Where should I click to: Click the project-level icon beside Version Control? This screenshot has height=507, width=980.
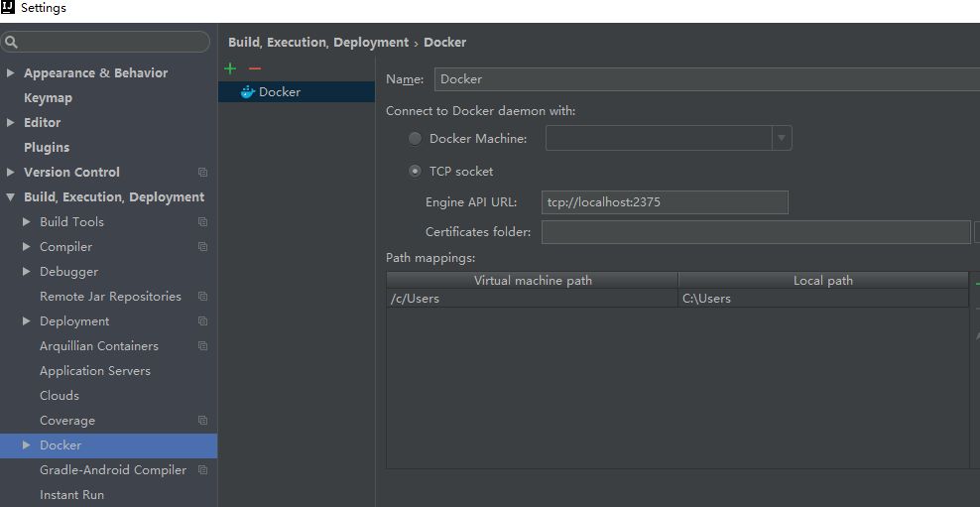coord(202,172)
